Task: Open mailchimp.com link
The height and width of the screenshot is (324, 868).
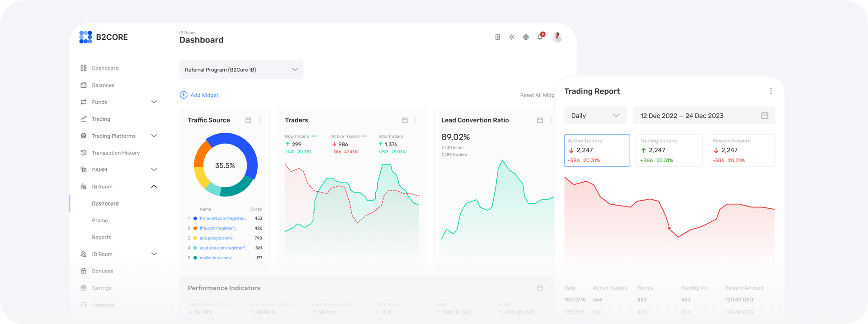Action: (x=217, y=258)
